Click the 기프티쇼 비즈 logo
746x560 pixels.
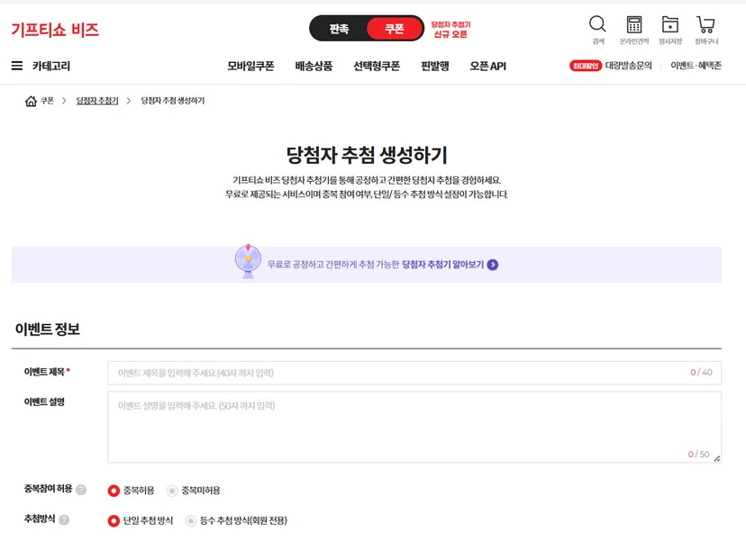(x=55, y=30)
